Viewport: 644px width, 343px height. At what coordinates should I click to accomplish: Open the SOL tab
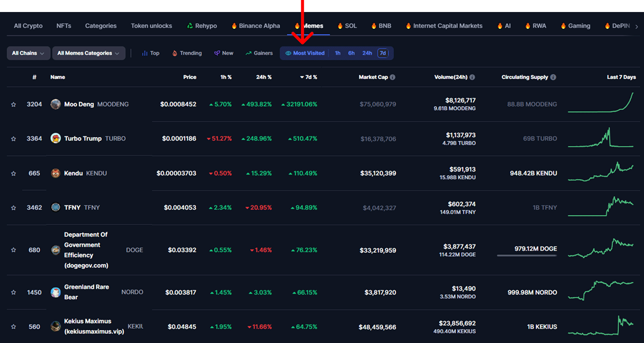347,26
